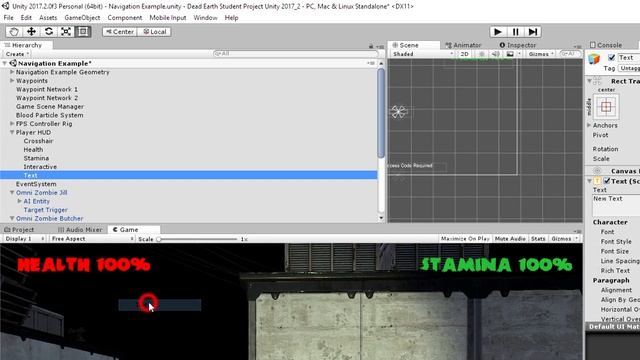Screen dimensions: 640x360
Task: Open the Mobile Input menu
Action: pos(167,18)
